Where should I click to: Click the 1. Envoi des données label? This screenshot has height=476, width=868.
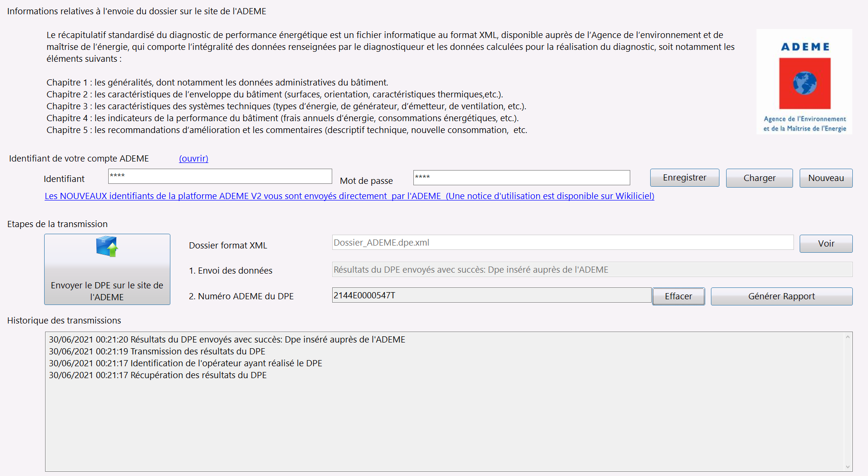(x=231, y=271)
